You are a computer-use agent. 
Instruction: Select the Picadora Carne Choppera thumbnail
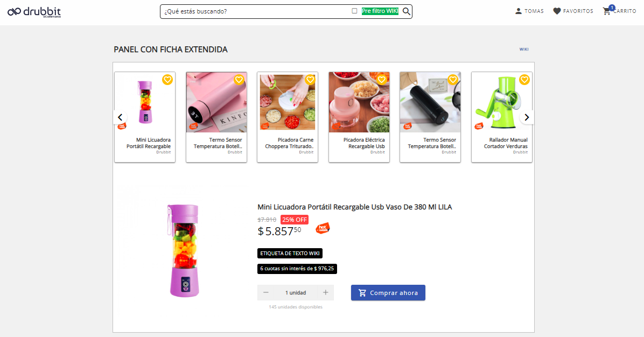pos(288,102)
